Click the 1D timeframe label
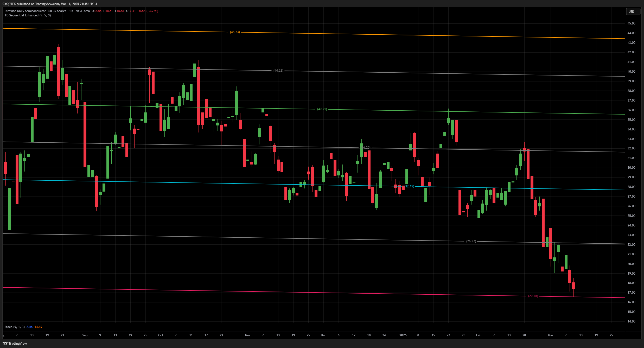Image resolution: width=644 pixels, height=348 pixels. pyautogui.click(x=71, y=11)
